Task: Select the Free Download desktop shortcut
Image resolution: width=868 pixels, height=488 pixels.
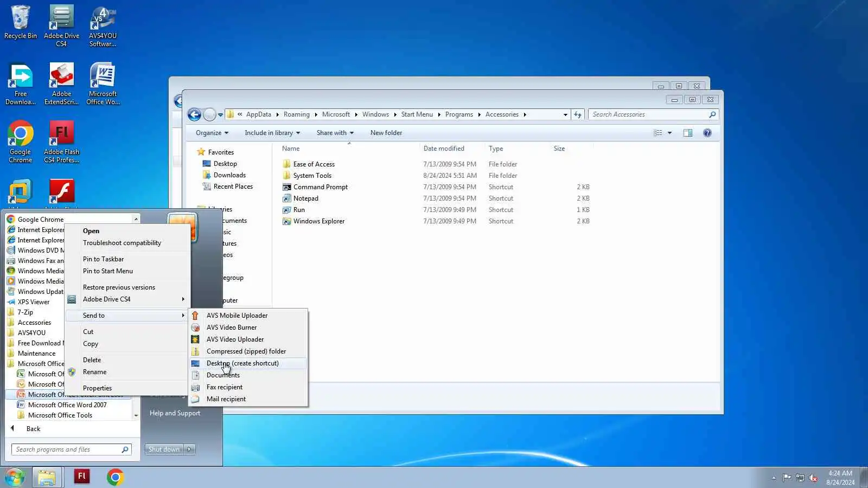Action: tap(21, 84)
